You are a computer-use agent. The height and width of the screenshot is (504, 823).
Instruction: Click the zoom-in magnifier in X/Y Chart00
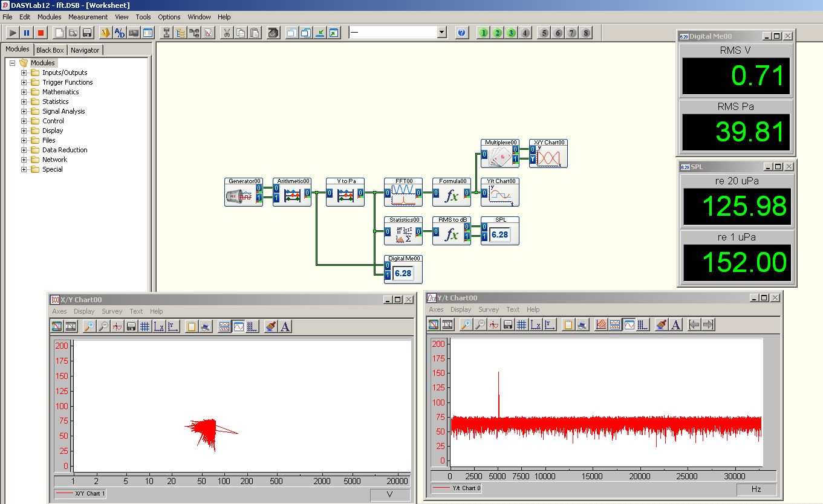coord(89,326)
